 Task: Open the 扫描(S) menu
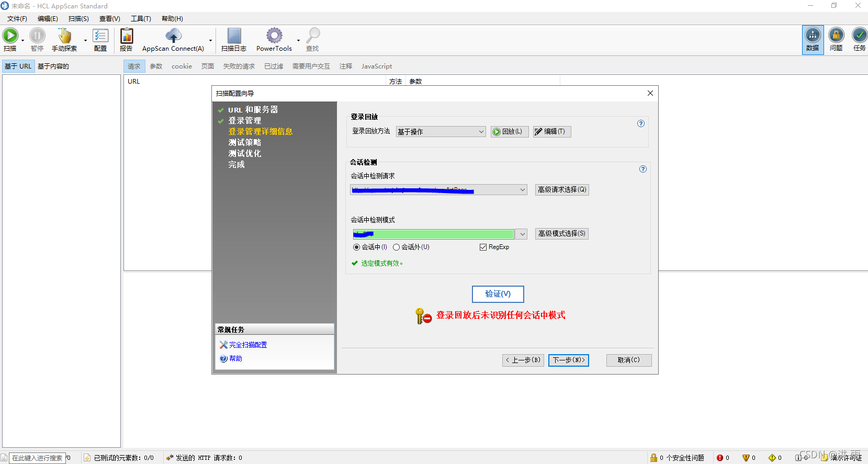(x=78, y=19)
